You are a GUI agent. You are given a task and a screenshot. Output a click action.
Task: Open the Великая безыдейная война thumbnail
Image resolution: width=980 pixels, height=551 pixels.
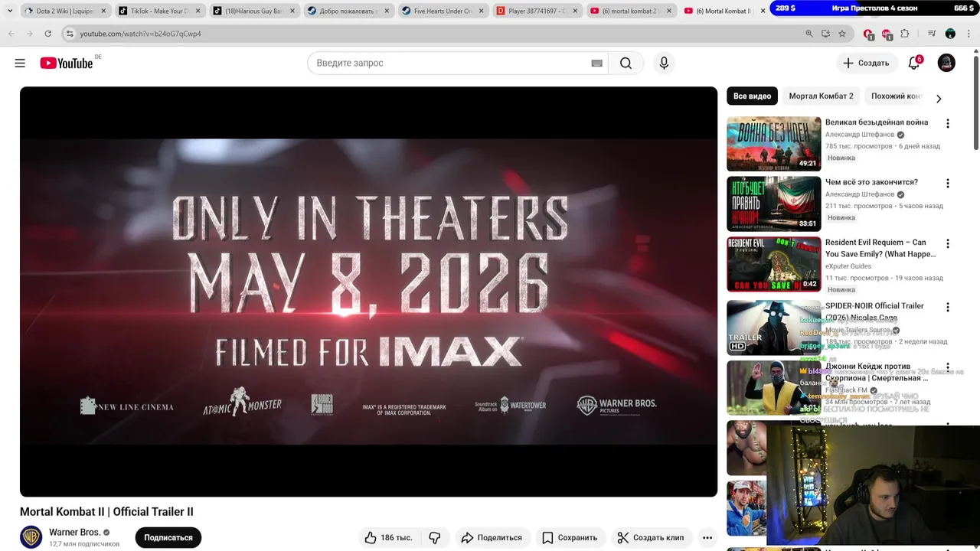pyautogui.click(x=773, y=144)
